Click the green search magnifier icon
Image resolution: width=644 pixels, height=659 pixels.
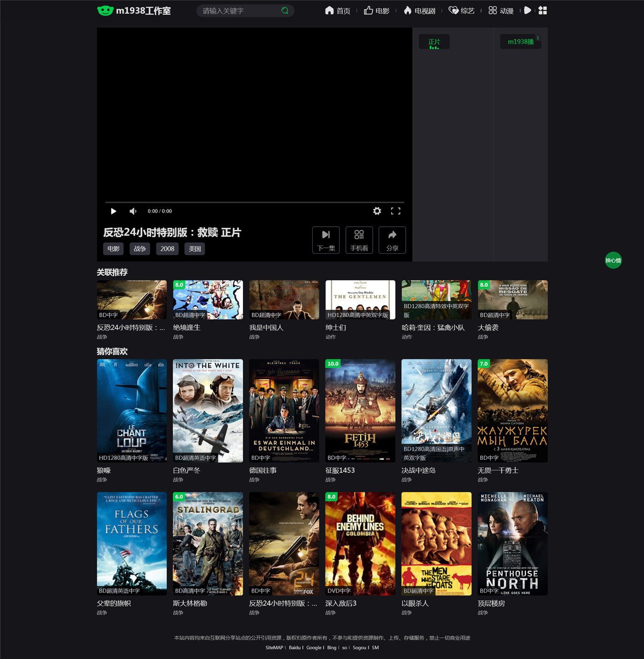click(285, 11)
